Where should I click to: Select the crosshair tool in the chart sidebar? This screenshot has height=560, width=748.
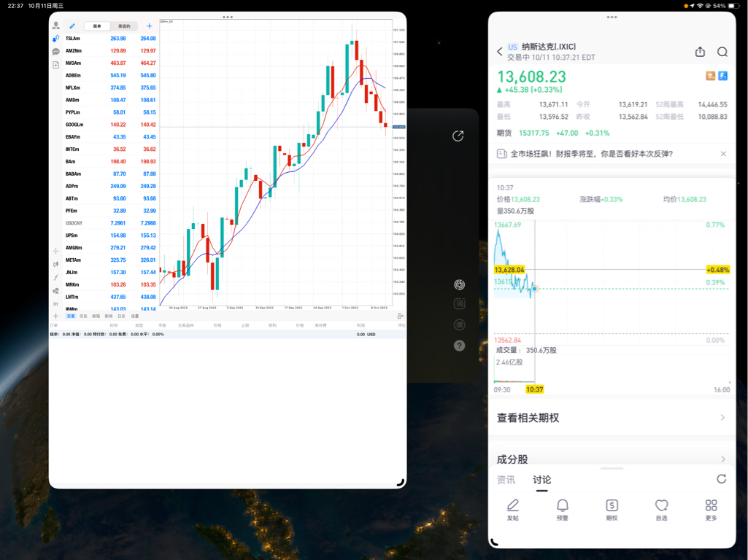(x=55, y=251)
